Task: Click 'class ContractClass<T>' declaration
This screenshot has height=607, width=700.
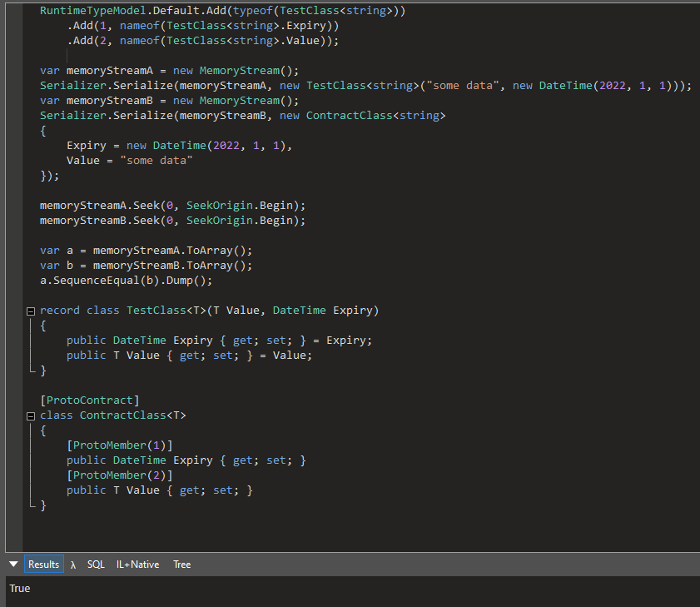Action: pos(113,415)
